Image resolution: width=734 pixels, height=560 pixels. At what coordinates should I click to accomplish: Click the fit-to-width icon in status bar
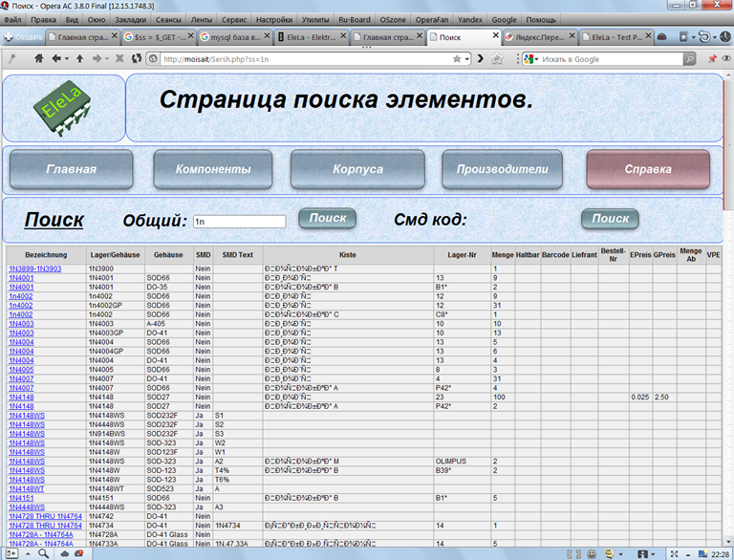674,554
